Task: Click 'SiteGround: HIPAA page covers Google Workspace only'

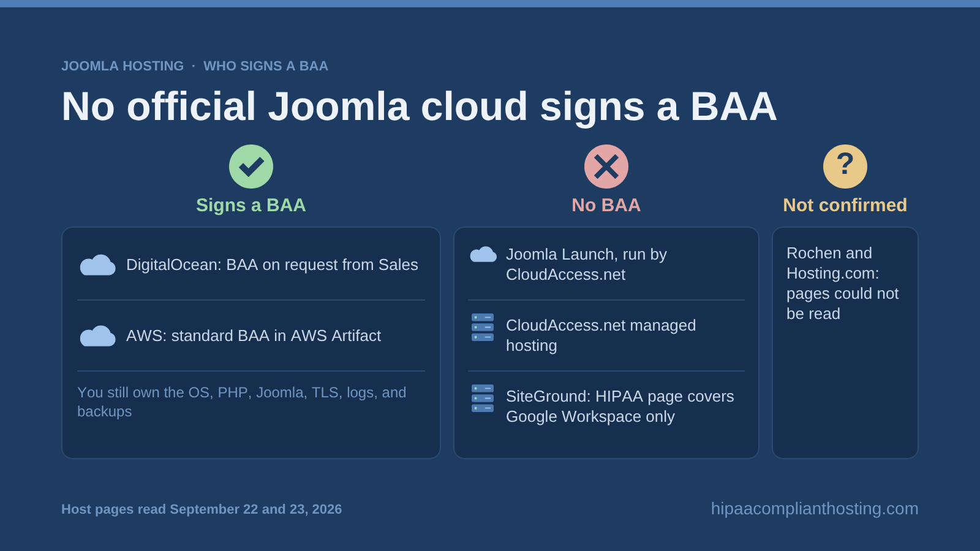Action: point(620,407)
